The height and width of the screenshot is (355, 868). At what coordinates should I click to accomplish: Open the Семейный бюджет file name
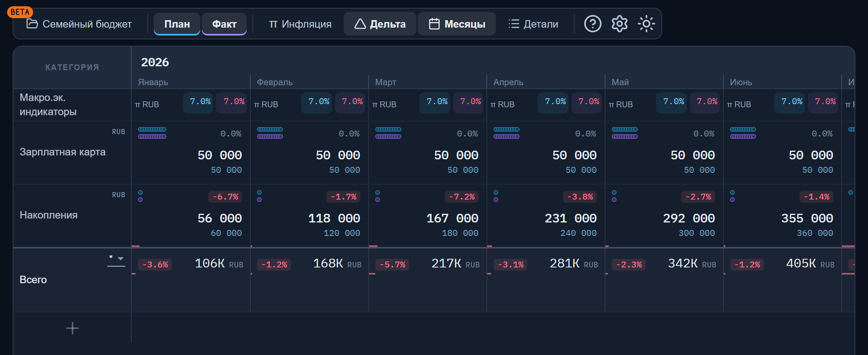[x=87, y=24]
